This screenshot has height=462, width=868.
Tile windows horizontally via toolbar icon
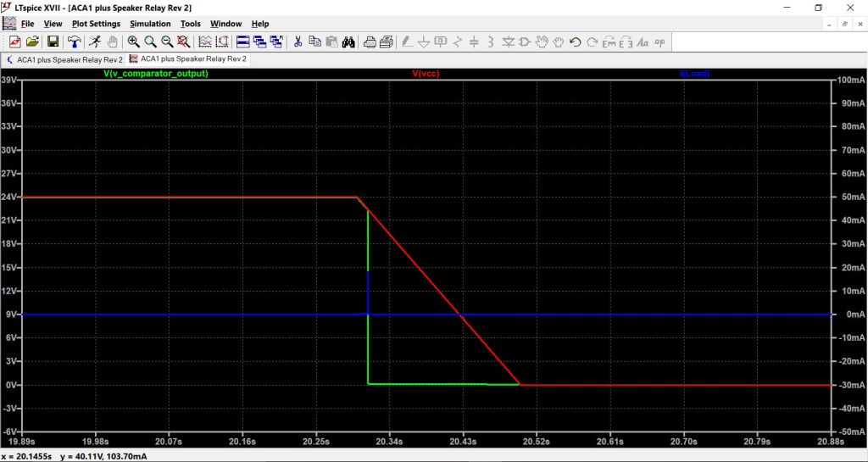point(243,42)
